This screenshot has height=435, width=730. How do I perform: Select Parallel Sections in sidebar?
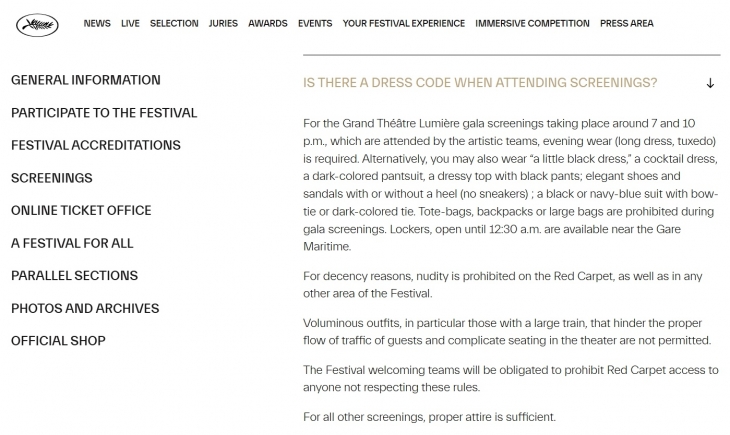(x=75, y=275)
